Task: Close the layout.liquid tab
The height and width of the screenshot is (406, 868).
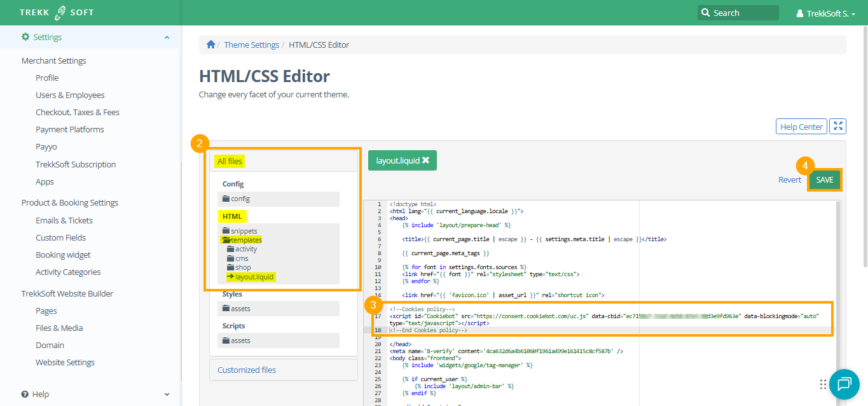Action: 425,161
